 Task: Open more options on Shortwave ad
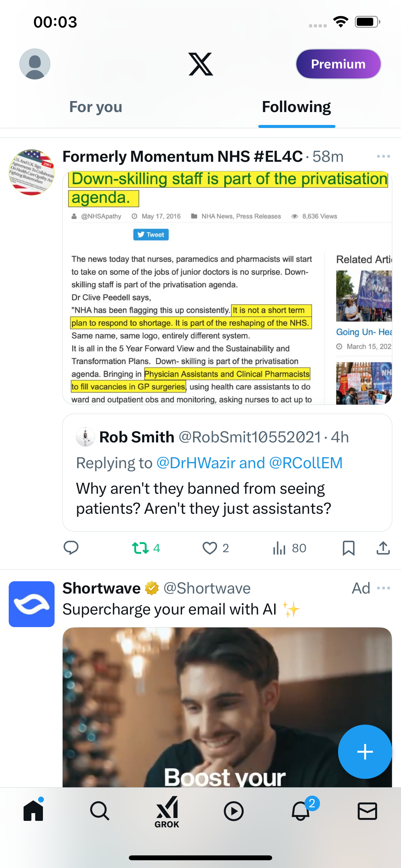(x=384, y=588)
